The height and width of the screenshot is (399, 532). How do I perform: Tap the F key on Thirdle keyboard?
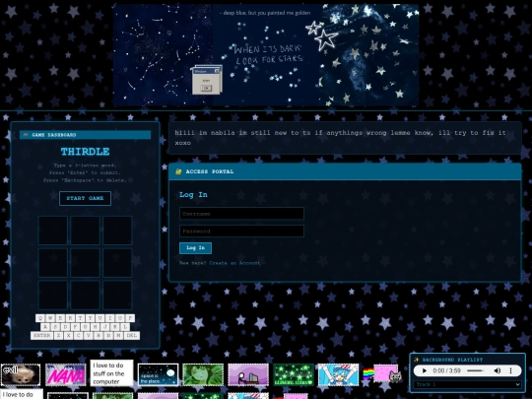point(75,327)
